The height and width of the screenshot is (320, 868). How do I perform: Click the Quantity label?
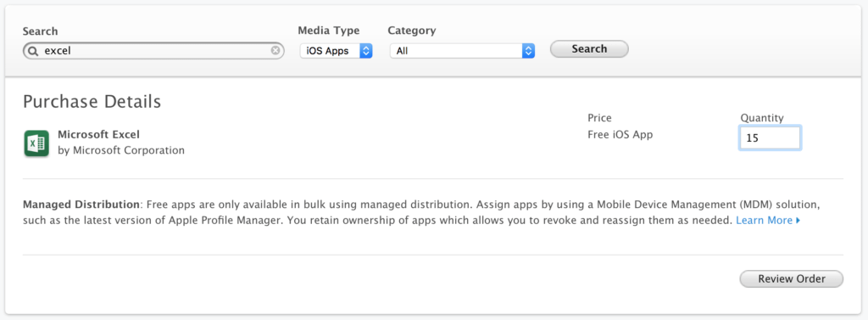pyautogui.click(x=762, y=118)
